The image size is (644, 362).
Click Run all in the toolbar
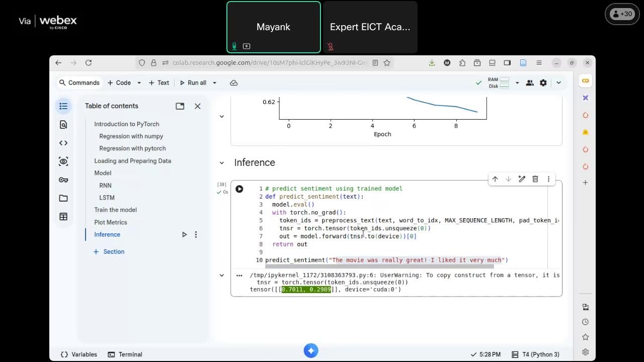pyautogui.click(x=193, y=83)
